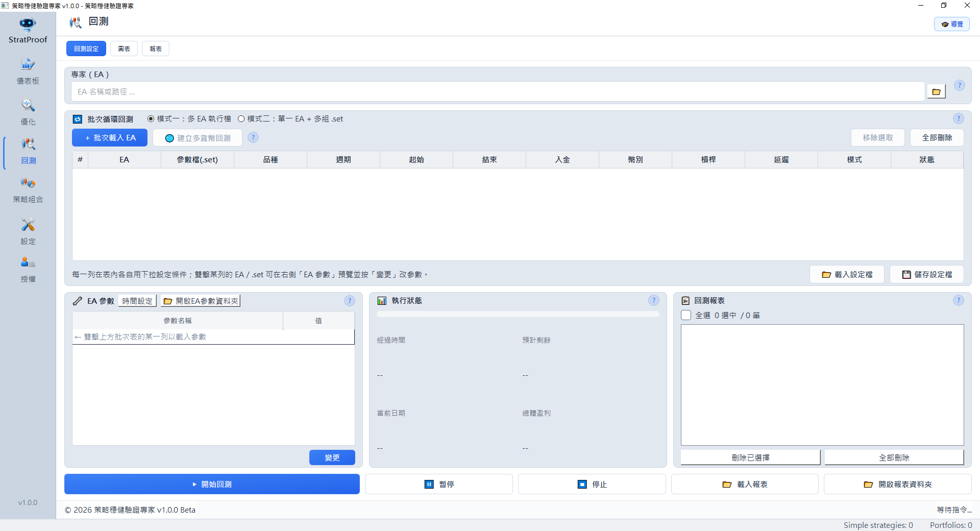
Task: Click the 品種 column header
Action: [271, 160]
